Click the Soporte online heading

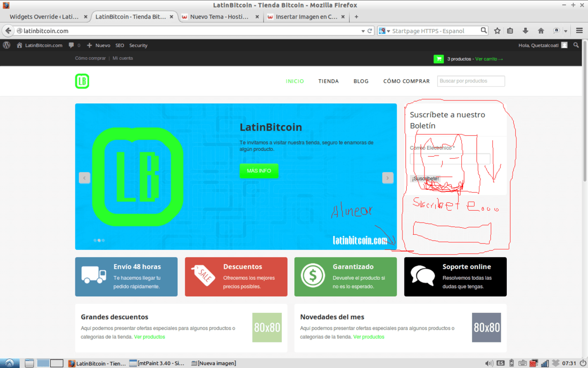(x=467, y=267)
